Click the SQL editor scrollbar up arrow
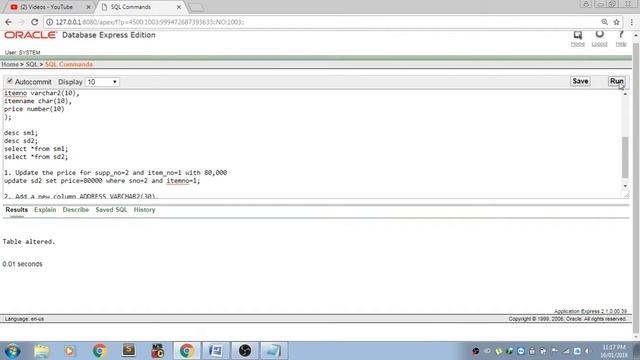The width and height of the screenshot is (640, 360). pos(625,94)
